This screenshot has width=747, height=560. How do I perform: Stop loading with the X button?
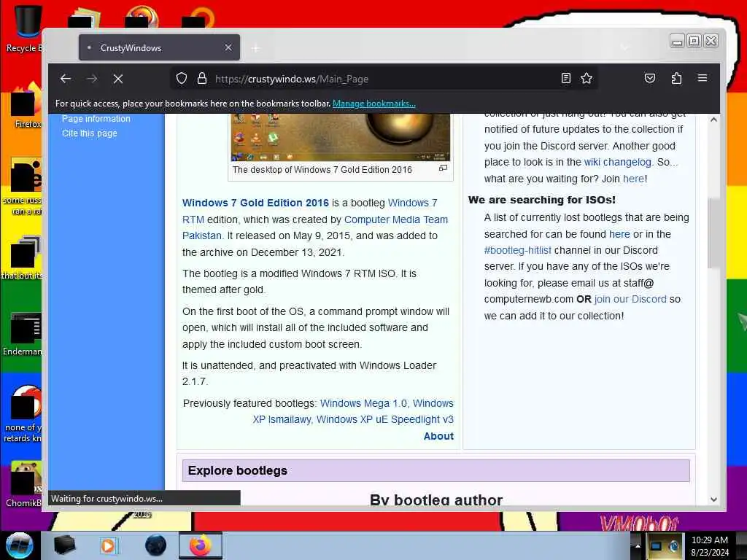coord(118,79)
